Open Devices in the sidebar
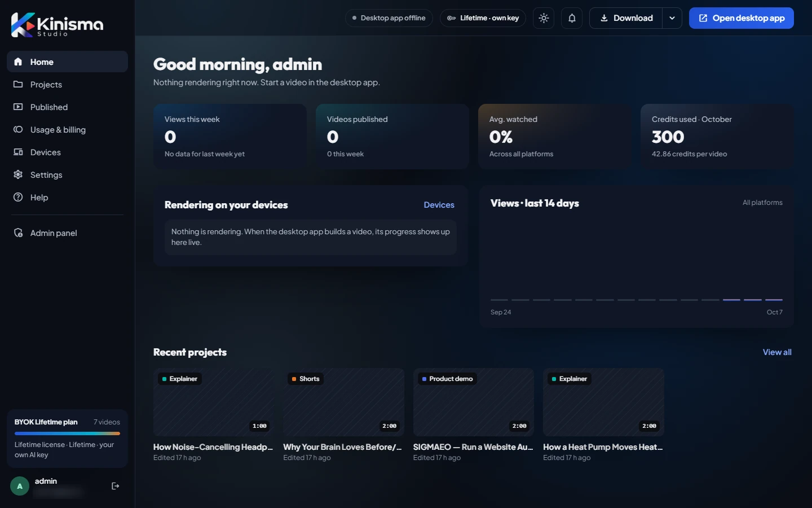 pyautogui.click(x=67, y=152)
